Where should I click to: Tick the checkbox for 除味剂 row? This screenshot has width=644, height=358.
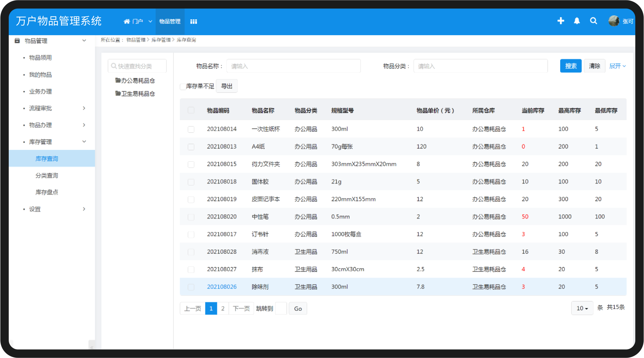tap(191, 287)
